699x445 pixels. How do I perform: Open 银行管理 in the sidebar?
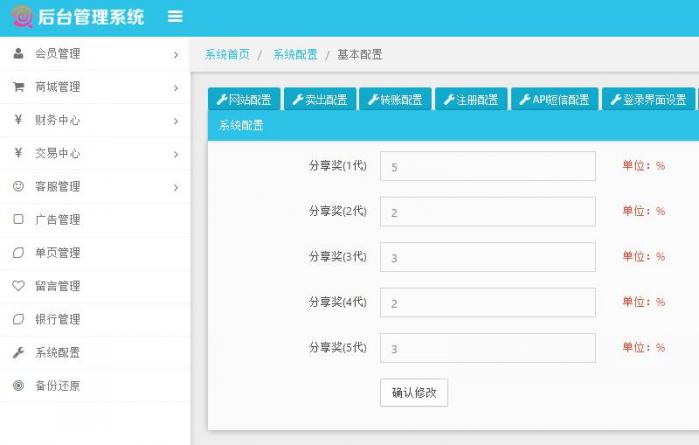click(x=58, y=319)
